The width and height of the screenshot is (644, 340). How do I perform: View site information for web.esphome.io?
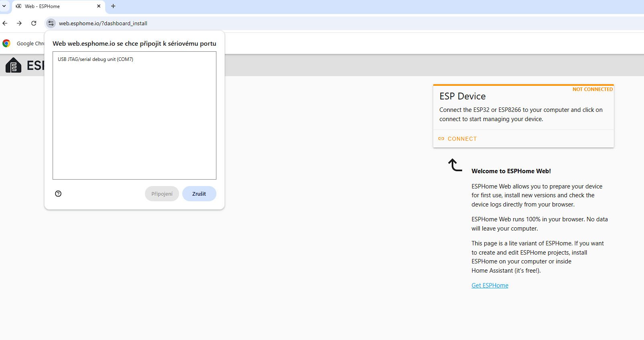51,23
